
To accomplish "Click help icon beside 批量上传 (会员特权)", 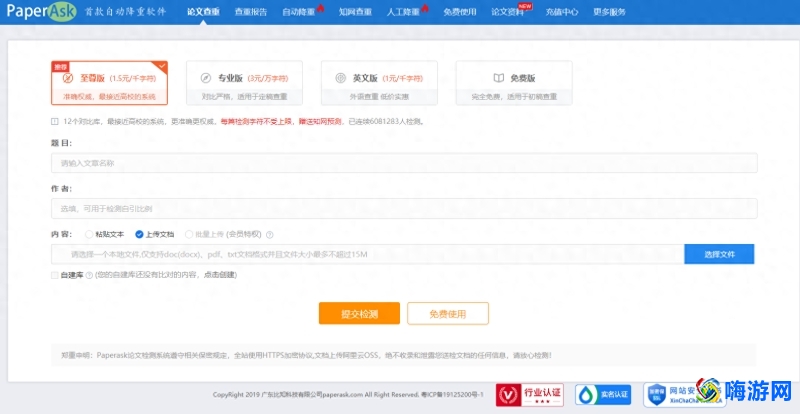I will [x=270, y=235].
